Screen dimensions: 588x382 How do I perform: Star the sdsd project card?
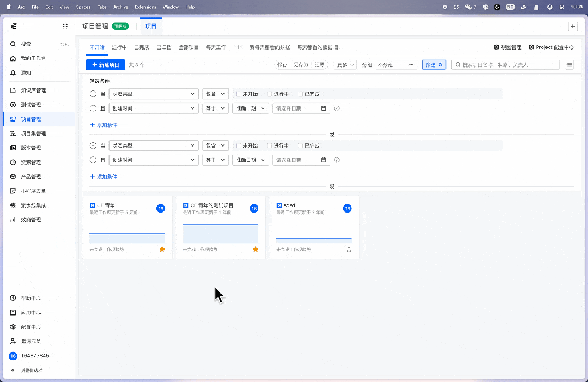349,249
